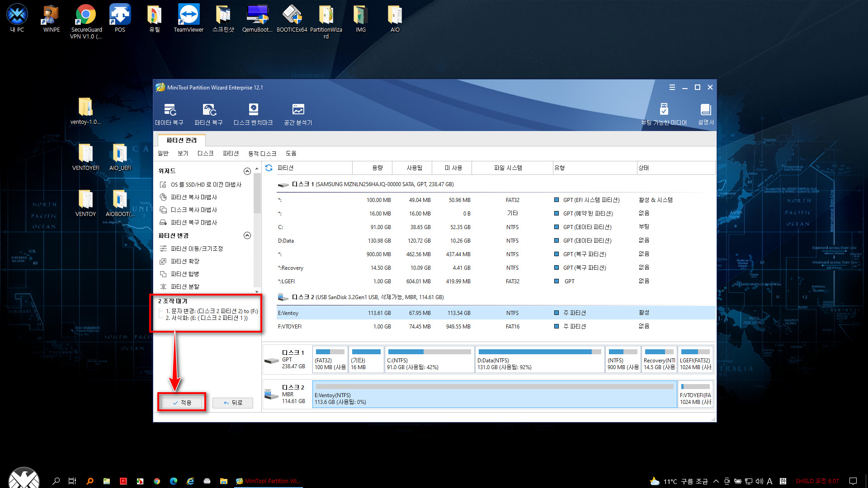
Task: Collapse the 파티션 변경 section
Action: pos(247,235)
